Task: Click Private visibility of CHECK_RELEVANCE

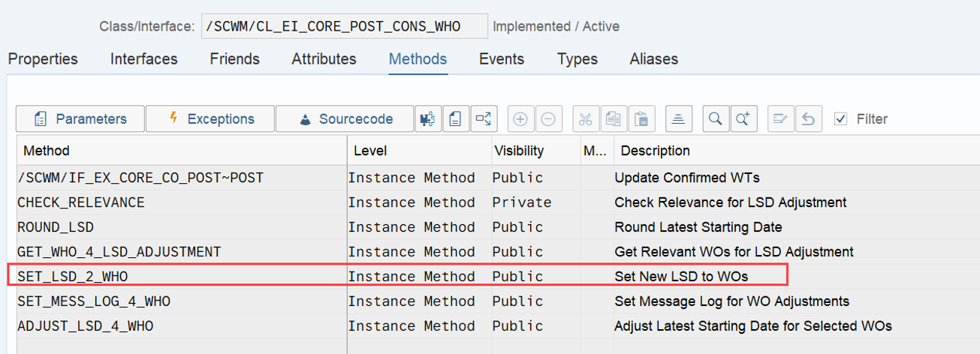Action: click(x=522, y=202)
